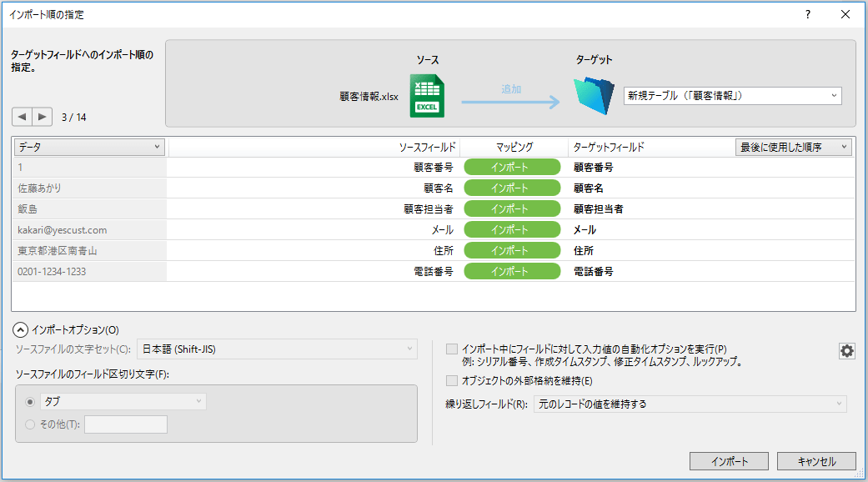Click the FileMaker target folder icon
The image size is (868, 482).
point(594,96)
